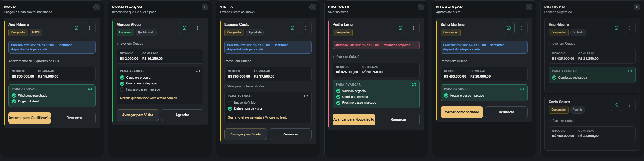Click the count badge of Desfecho column
Viewport: 644px width, 161px height.
(x=637, y=7)
